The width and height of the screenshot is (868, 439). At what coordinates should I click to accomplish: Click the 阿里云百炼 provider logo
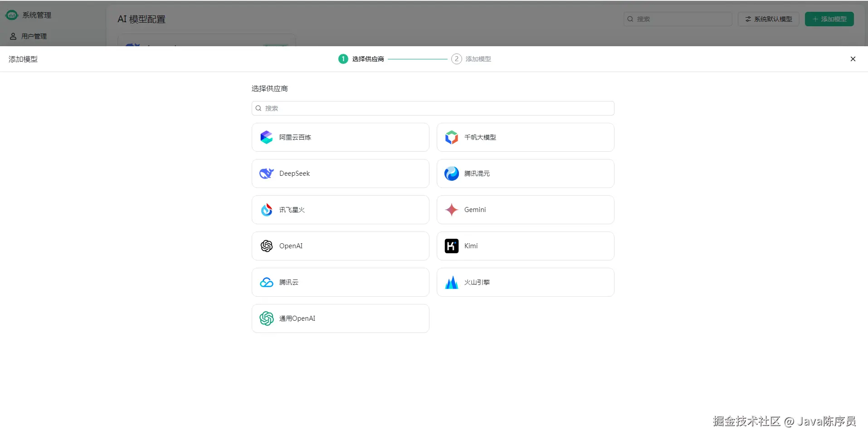[267, 137]
